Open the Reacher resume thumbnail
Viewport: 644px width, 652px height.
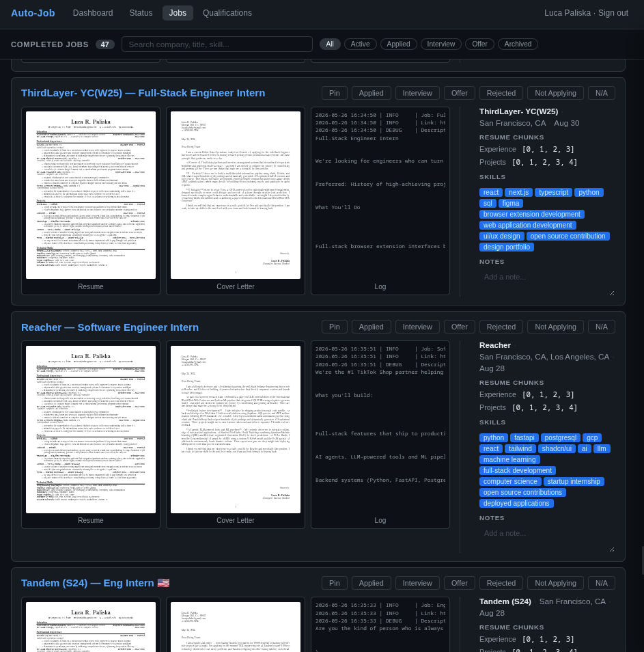(91, 435)
